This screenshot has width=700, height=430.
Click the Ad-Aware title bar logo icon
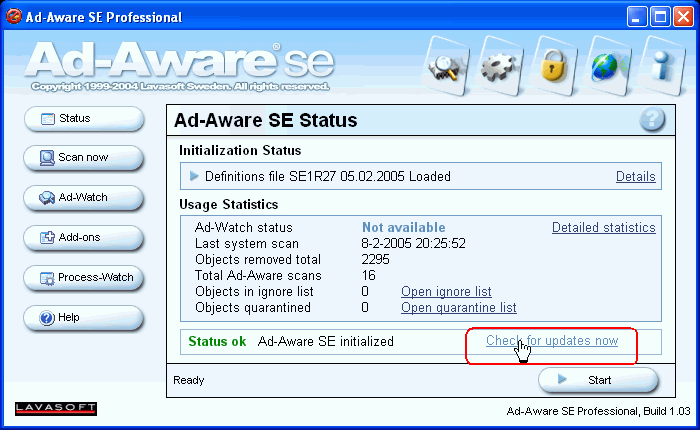[14, 17]
